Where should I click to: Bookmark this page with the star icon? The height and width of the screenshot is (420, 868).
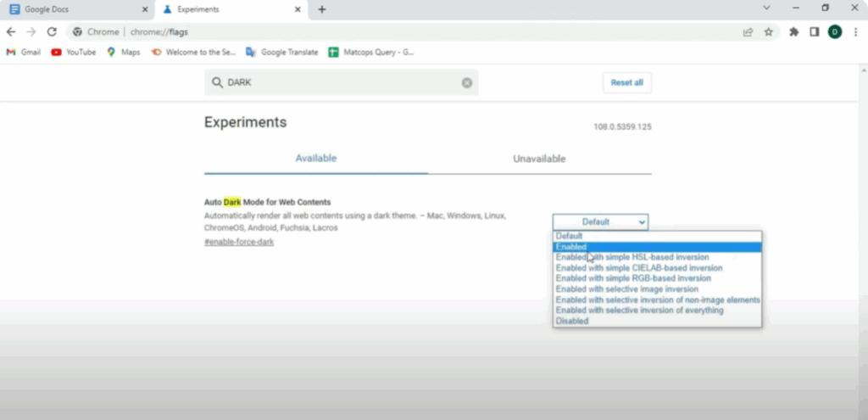point(768,32)
